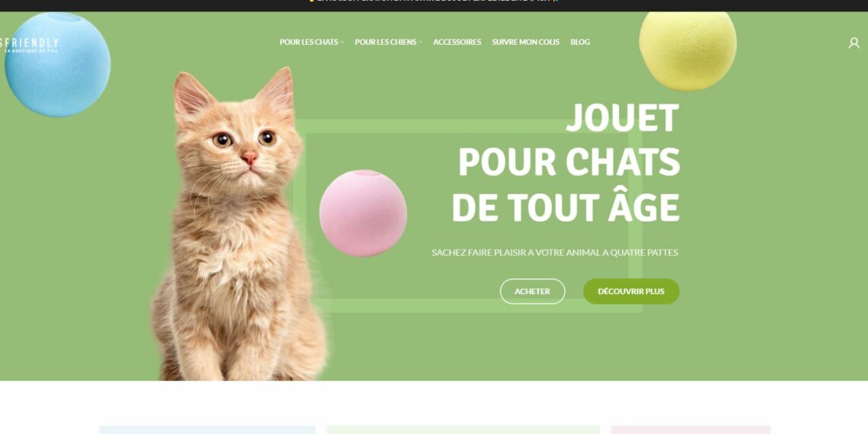Visit the Blog section
The width and height of the screenshot is (868, 434).
coord(580,42)
